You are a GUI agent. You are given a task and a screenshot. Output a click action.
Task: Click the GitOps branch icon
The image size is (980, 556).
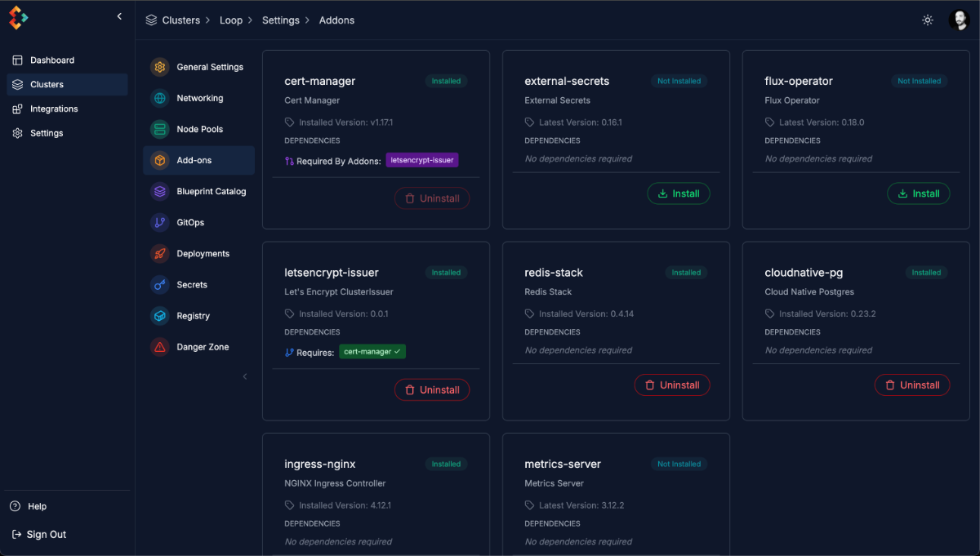point(160,222)
